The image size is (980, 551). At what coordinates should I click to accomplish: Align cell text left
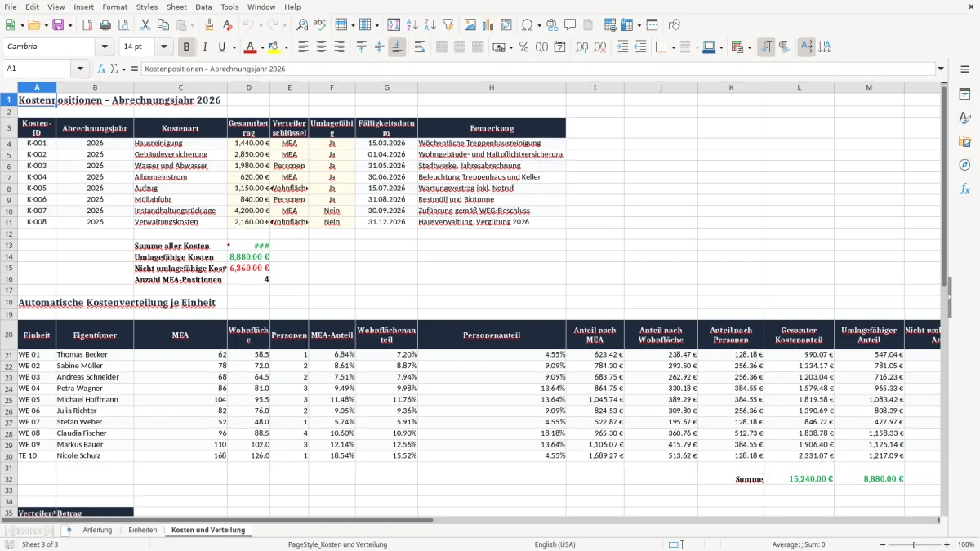[303, 47]
